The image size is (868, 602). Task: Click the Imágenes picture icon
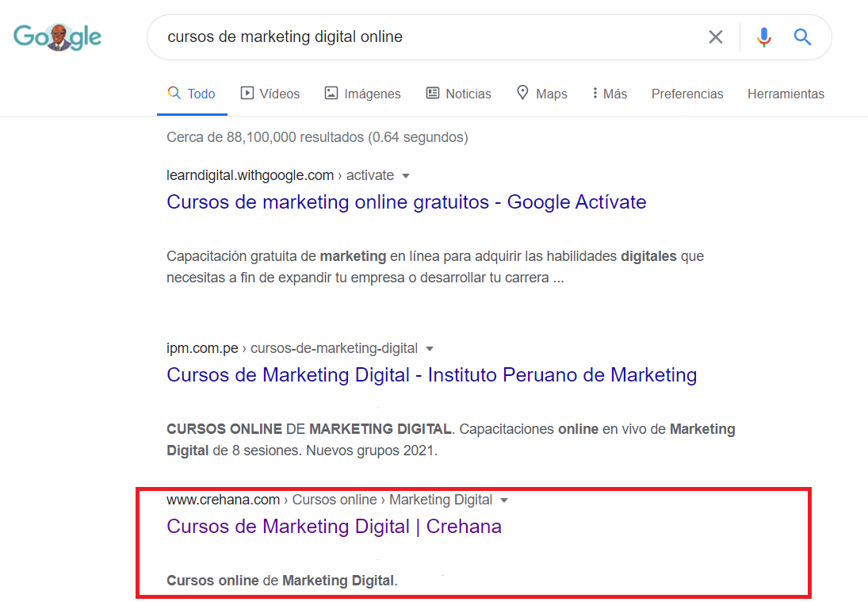coord(331,94)
